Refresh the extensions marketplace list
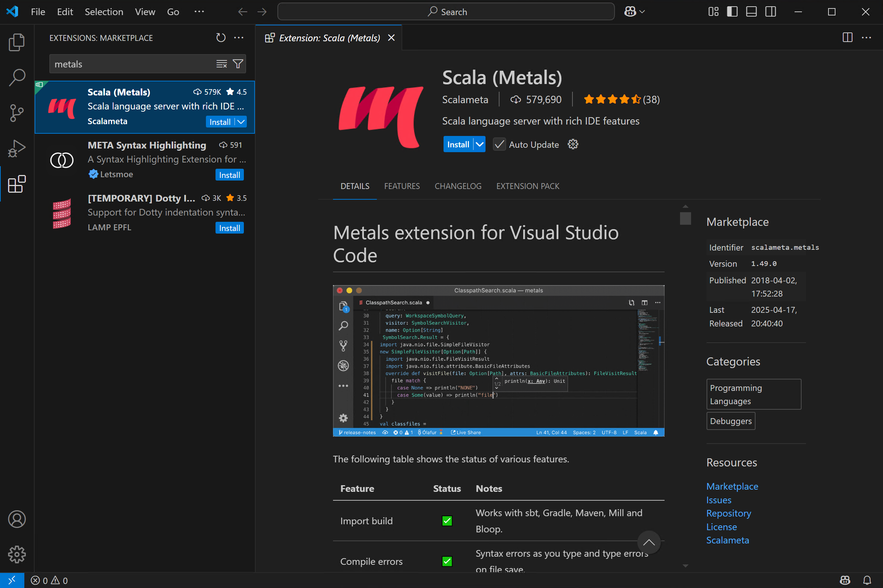This screenshot has width=883, height=588. tap(221, 38)
